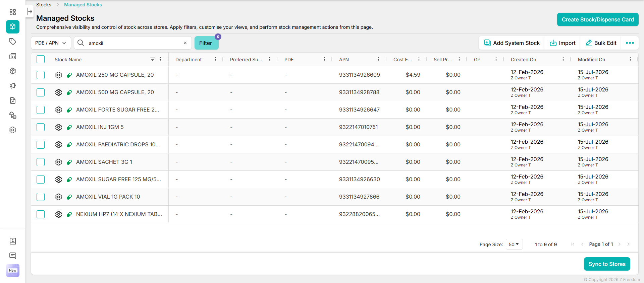Click the Bulk Edit button
The height and width of the screenshot is (283, 644).
(601, 43)
